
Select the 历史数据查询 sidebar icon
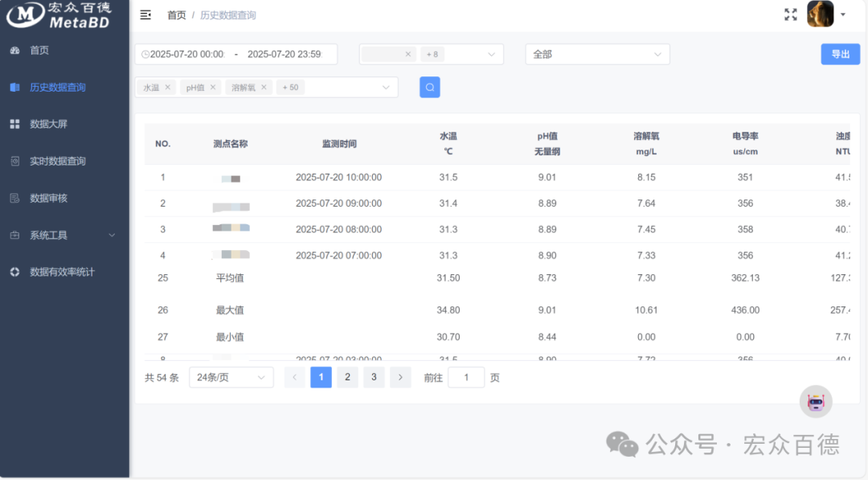13,87
